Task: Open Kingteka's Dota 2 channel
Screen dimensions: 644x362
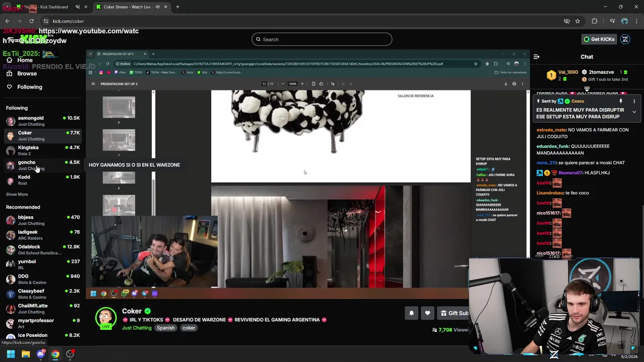Action: tap(43, 150)
